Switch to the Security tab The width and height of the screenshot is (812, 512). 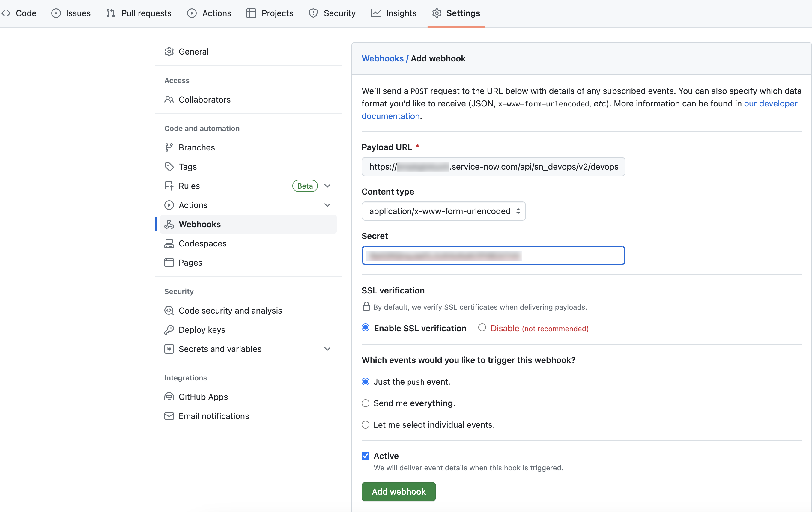tap(332, 13)
